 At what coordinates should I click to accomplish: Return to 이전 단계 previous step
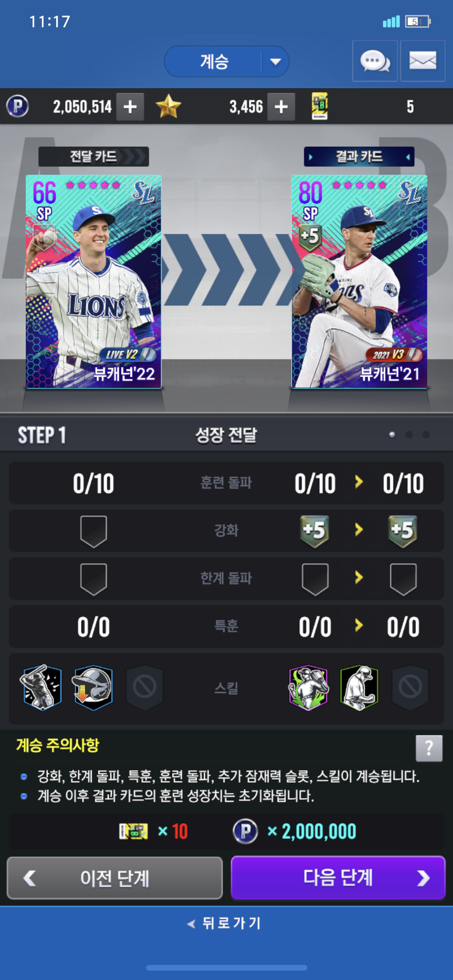[x=115, y=878]
